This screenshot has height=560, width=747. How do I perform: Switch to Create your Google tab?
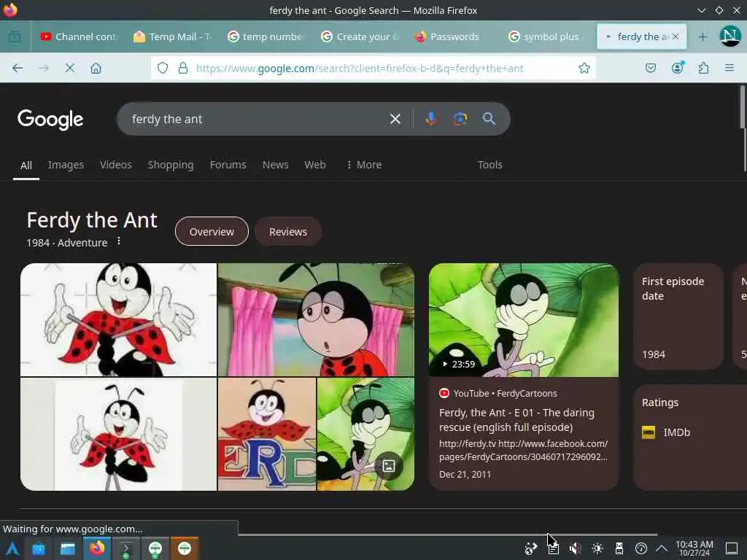coord(360,36)
